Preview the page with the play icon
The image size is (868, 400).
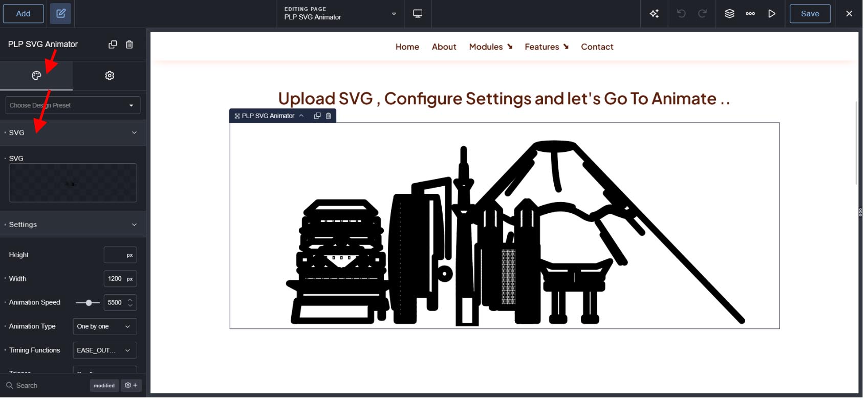[772, 14]
